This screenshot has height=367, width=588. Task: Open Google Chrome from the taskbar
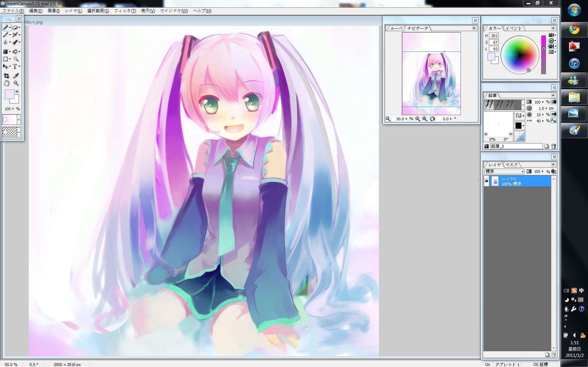pyautogui.click(x=574, y=29)
